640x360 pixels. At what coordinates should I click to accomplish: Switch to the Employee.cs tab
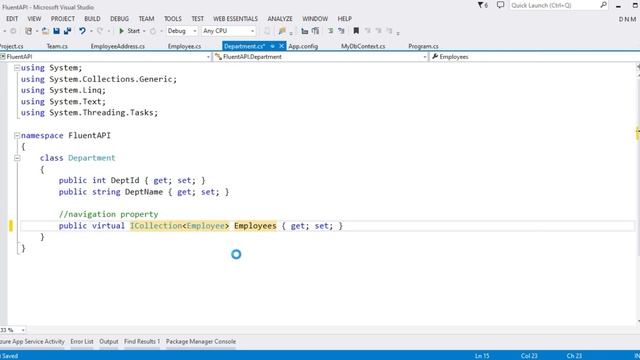(x=184, y=46)
